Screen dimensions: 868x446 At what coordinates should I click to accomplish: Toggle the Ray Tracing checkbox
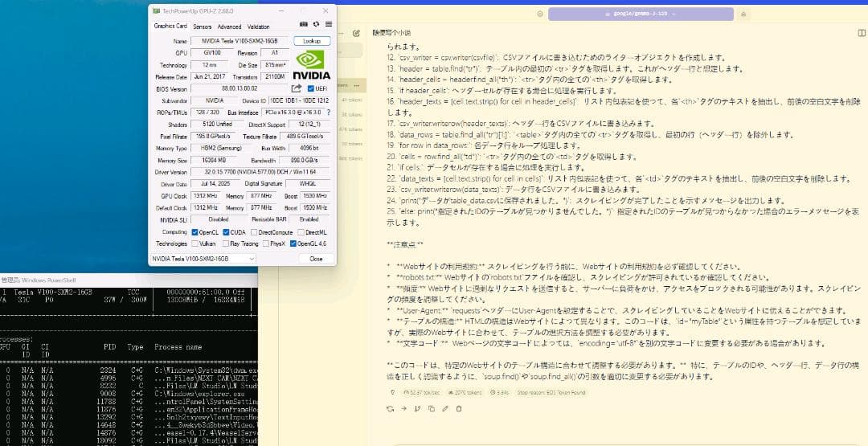click(226, 243)
